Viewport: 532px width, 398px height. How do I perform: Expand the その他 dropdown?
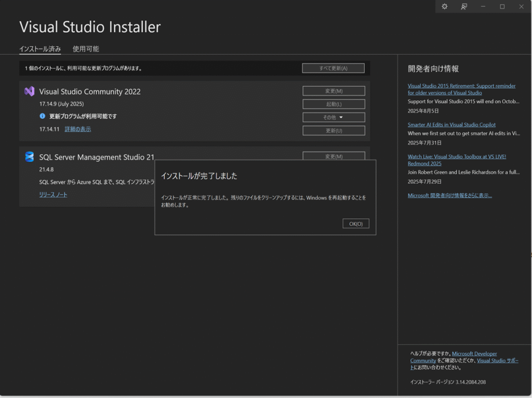coord(334,117)
